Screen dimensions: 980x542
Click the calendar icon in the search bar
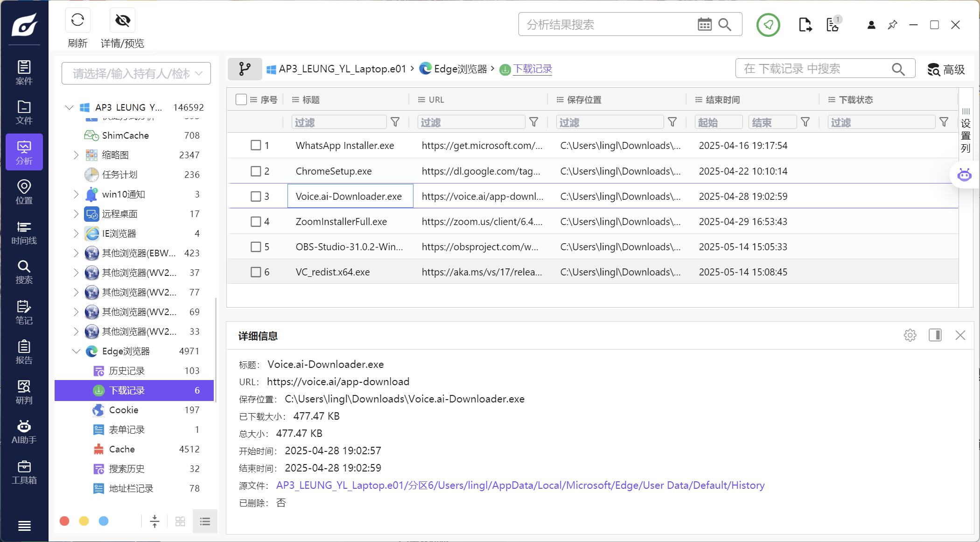tap(704, 24)
